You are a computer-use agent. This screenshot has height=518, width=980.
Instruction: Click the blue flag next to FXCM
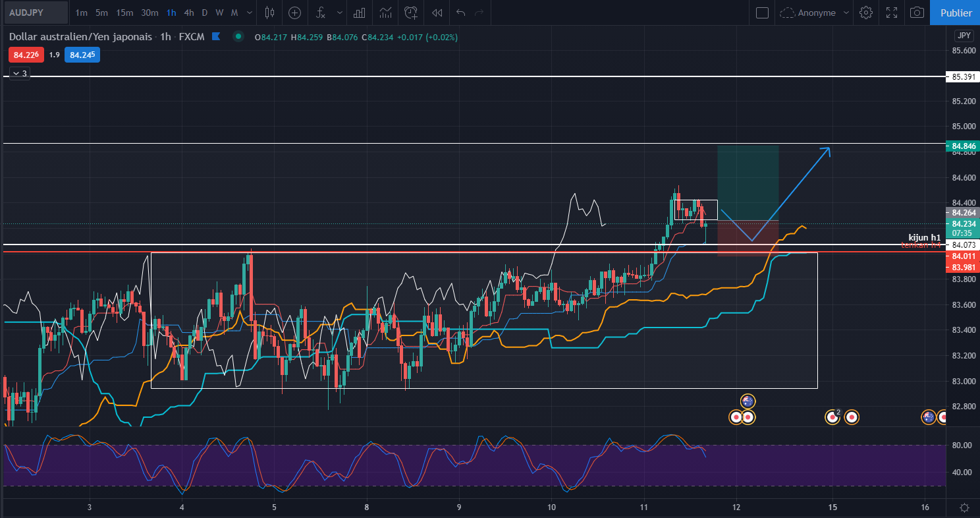216,37
